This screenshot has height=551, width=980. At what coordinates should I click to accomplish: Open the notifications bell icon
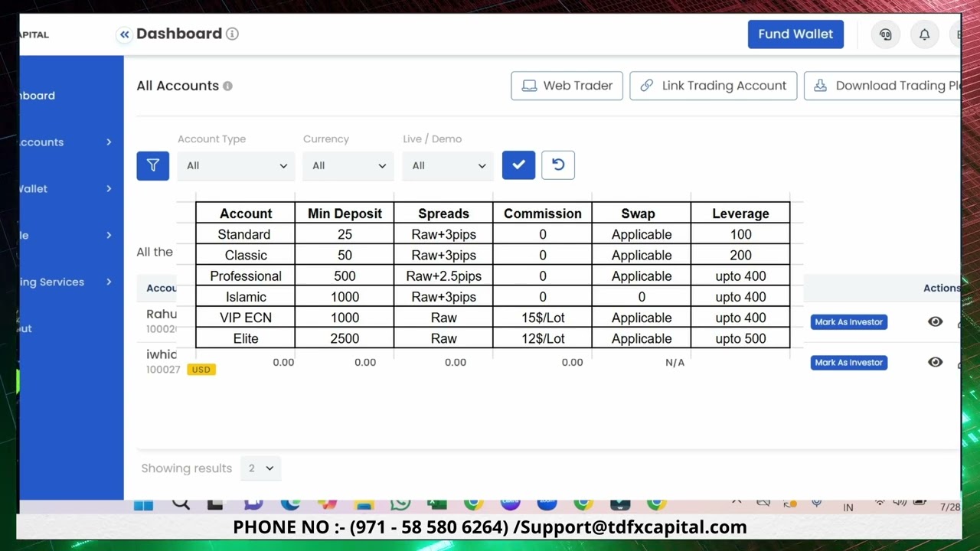[924, 34]
